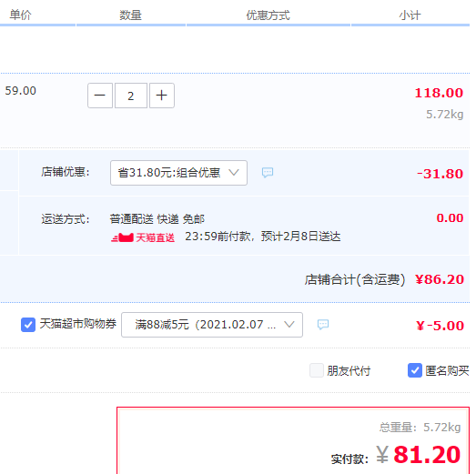The height and width of the screenshot is (474, 476).
Task: Click the 小计 column header
Action: coord(410,15)
